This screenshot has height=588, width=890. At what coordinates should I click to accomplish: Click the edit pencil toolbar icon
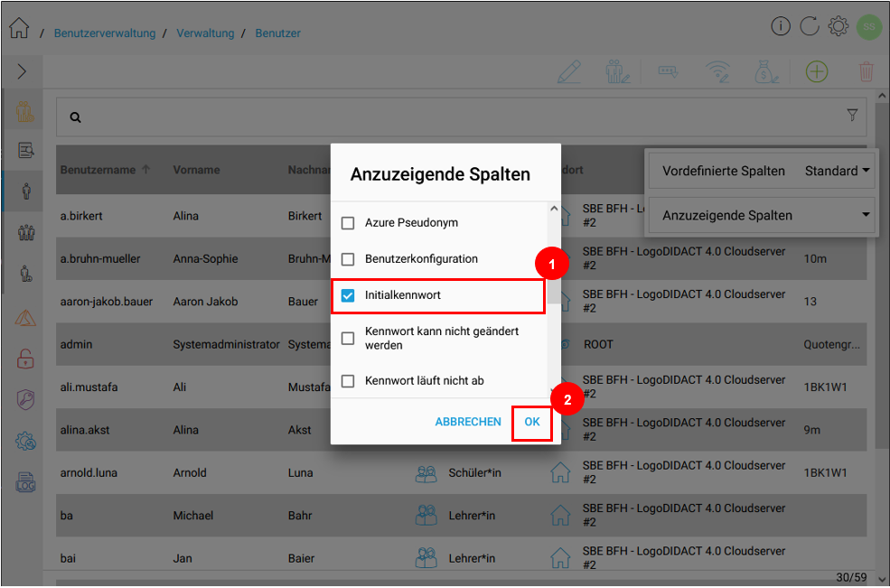pos(569,72)
